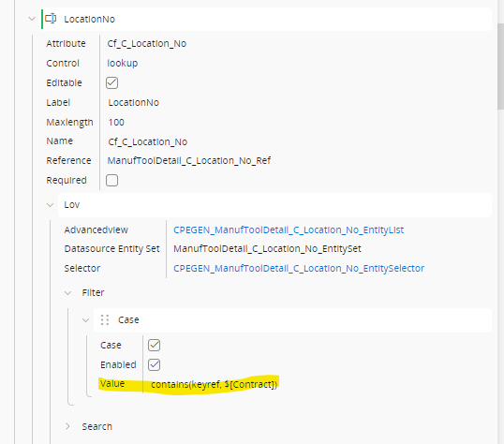
Task: Click the Label value LocationNo
Action: pyautogui.click(x=133, y=102)
